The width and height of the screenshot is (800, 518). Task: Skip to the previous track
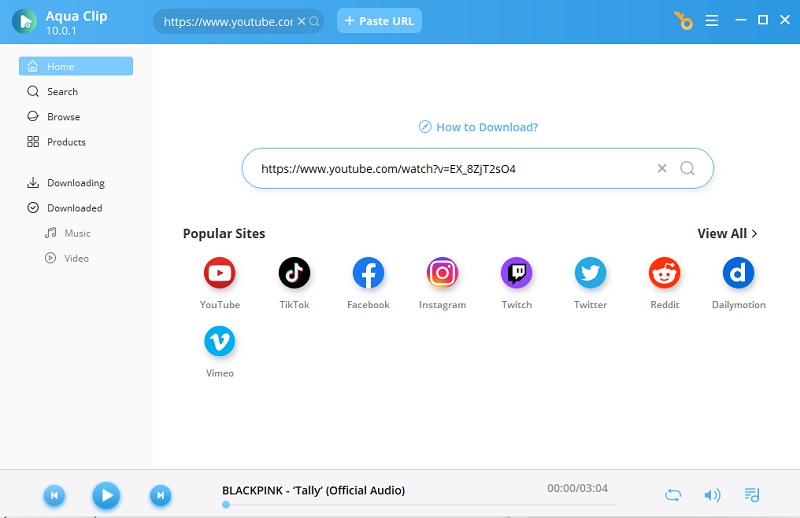(54, 495)
